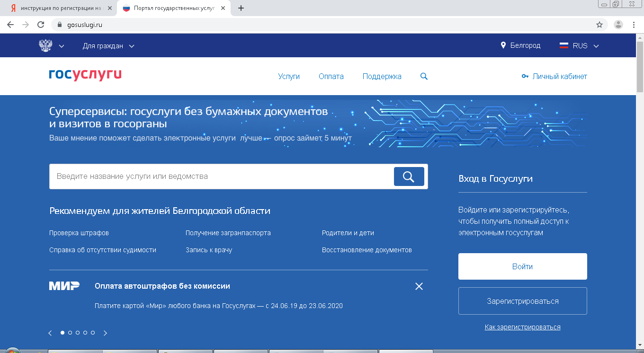
Task: Open Восстановление документов link
Action: pos(367,250)
